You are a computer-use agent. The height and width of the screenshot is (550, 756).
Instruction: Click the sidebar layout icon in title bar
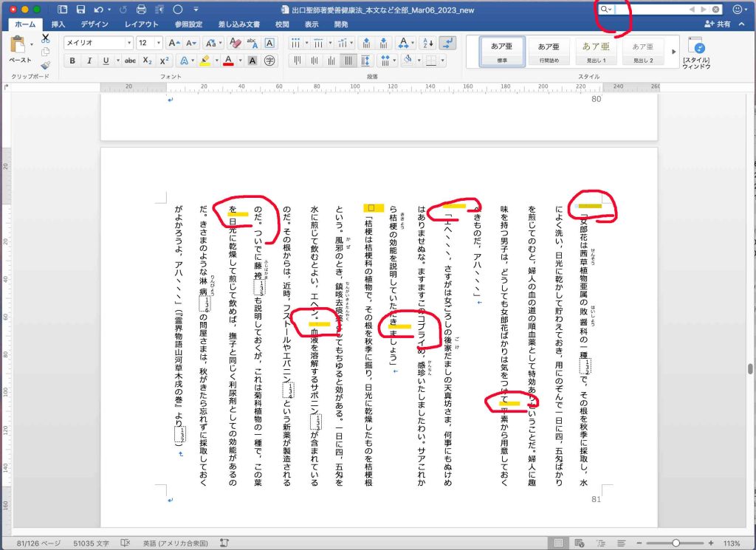(x=62, y=9)
